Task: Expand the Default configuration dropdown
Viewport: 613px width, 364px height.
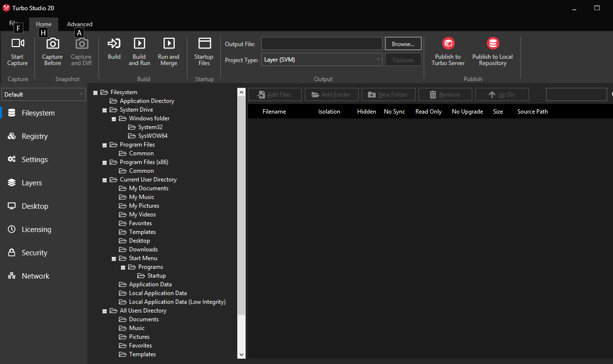Action: point(44,95)
